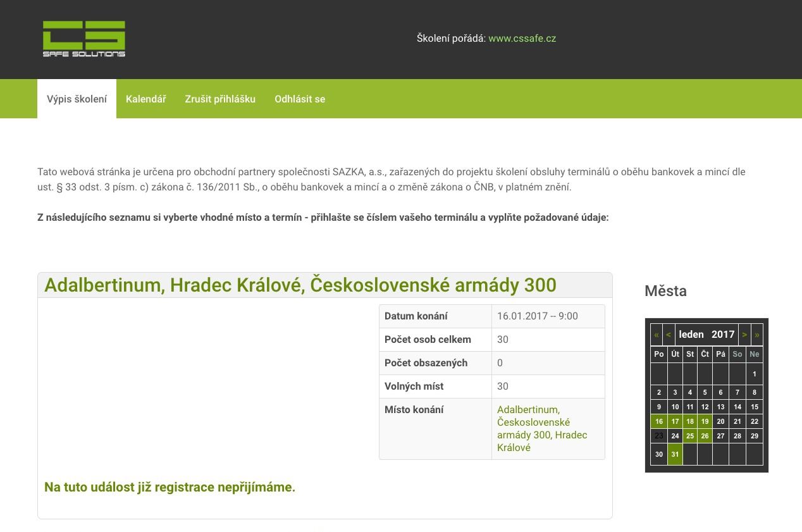Go to previous month with < arrow

click(x=669, y=335)
